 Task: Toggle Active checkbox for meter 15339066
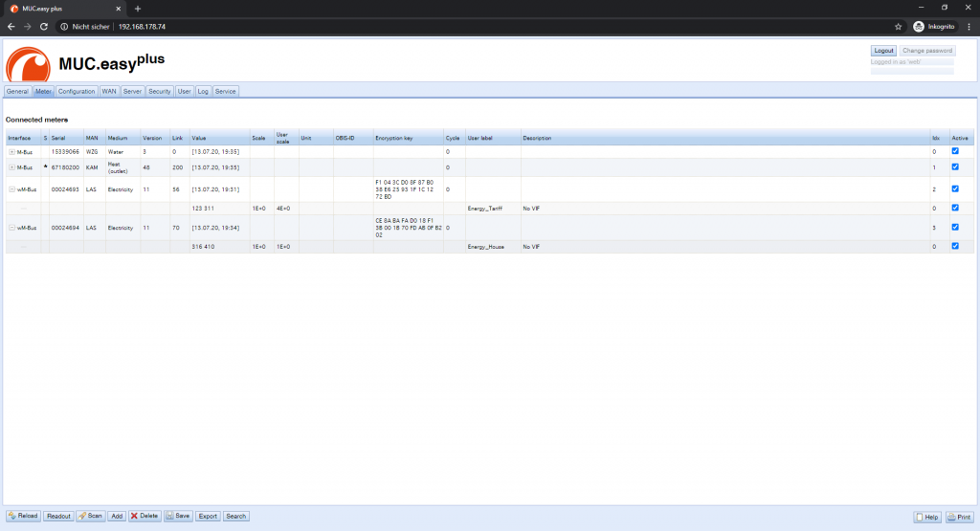955,151
